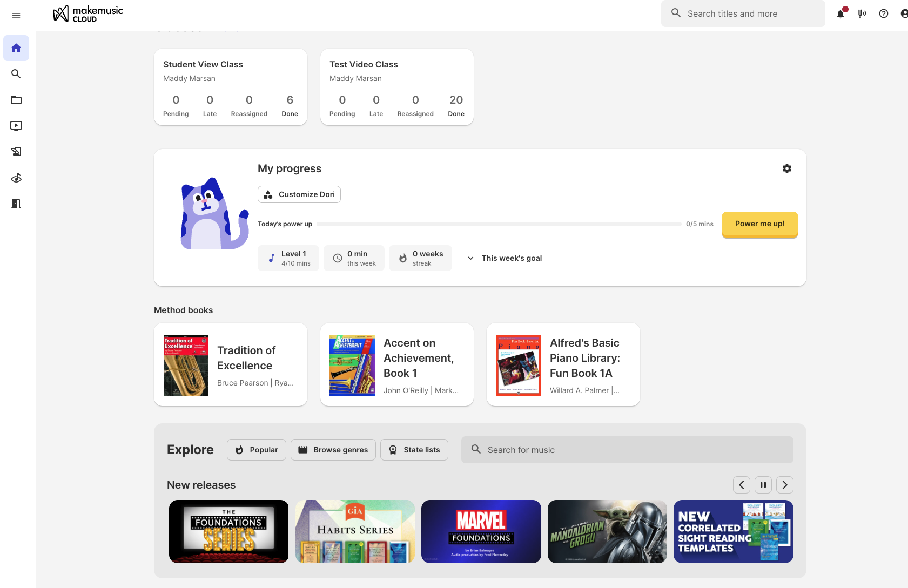908x588 pixels.
Task: Show Popular music in Explore
Action: (x=257, y=450)
